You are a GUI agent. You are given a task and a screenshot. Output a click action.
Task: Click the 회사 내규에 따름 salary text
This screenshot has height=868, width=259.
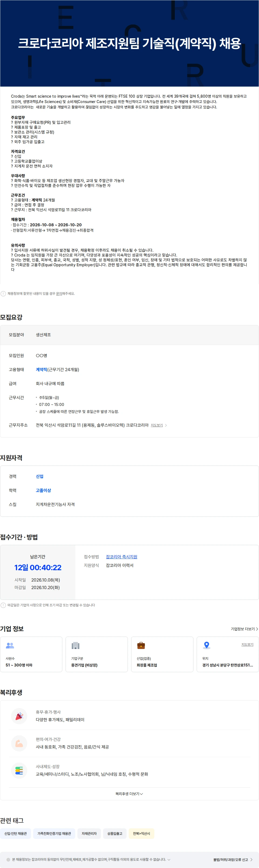click(x=50, y=384)
